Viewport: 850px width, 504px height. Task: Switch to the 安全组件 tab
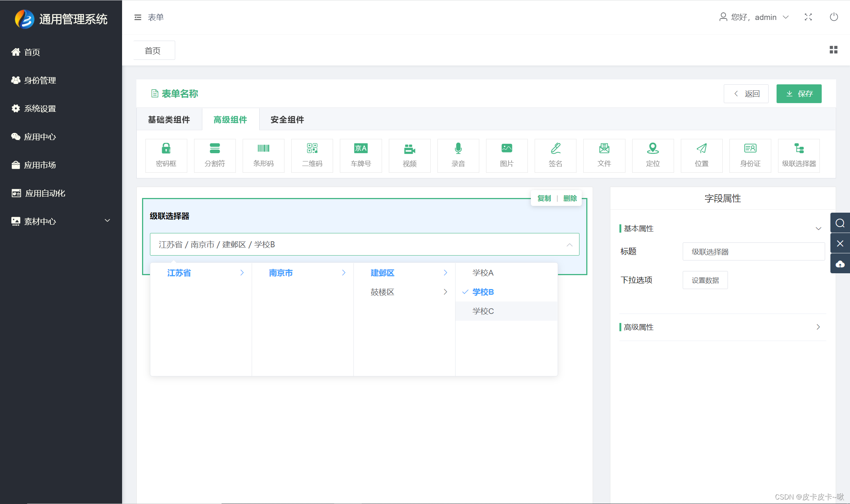[287, 120]
